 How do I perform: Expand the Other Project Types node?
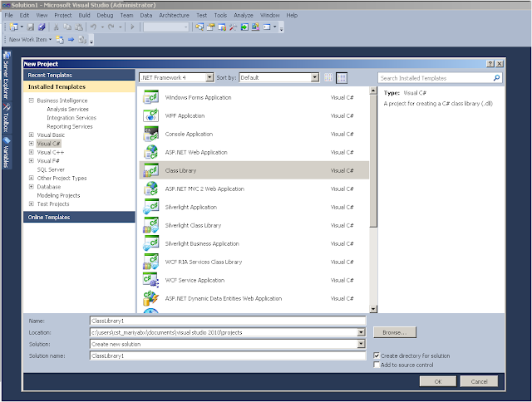pos(32,178)
